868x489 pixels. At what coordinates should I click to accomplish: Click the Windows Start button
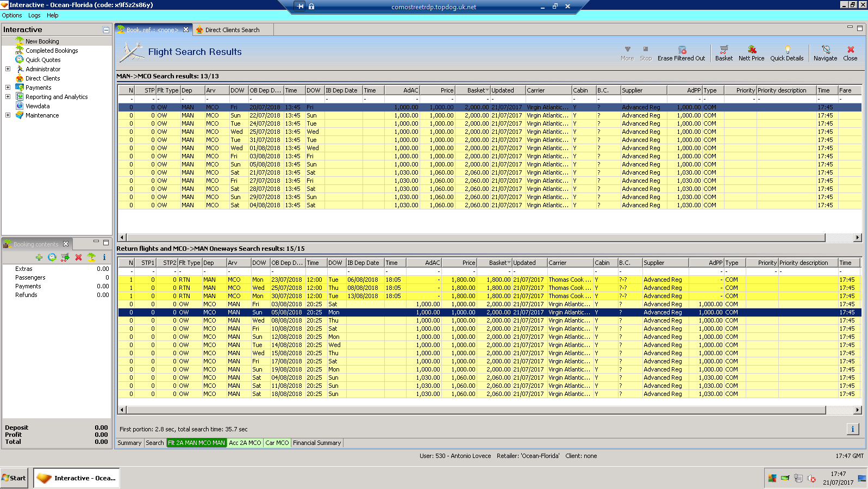[15, 478]
